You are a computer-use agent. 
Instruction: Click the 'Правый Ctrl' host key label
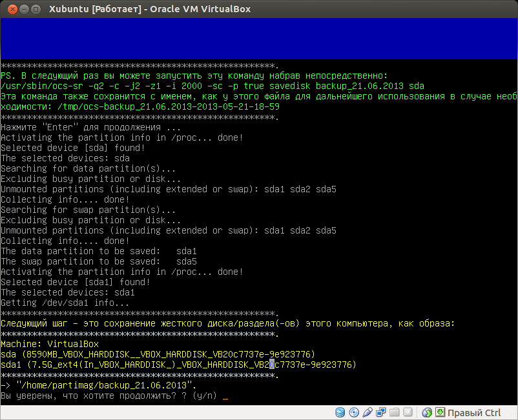[474, 413]
